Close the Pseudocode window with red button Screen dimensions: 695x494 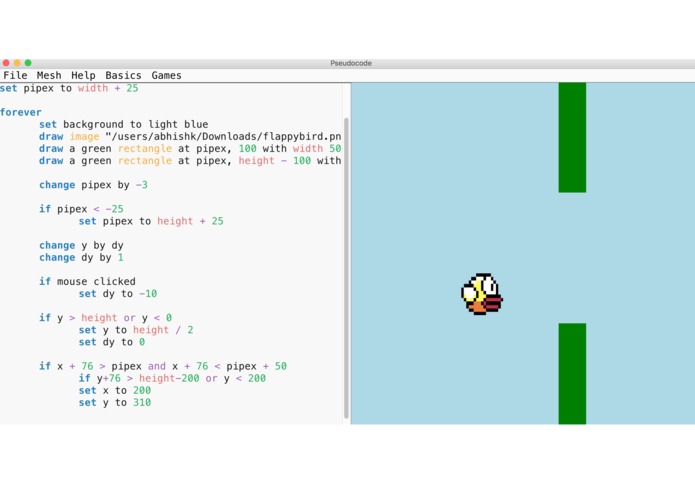6,63
